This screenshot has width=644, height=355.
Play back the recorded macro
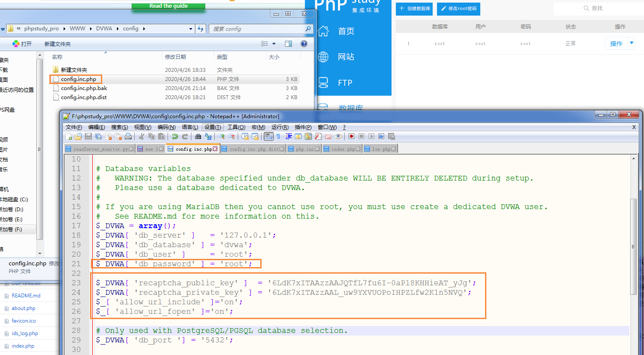click(371, 136)
